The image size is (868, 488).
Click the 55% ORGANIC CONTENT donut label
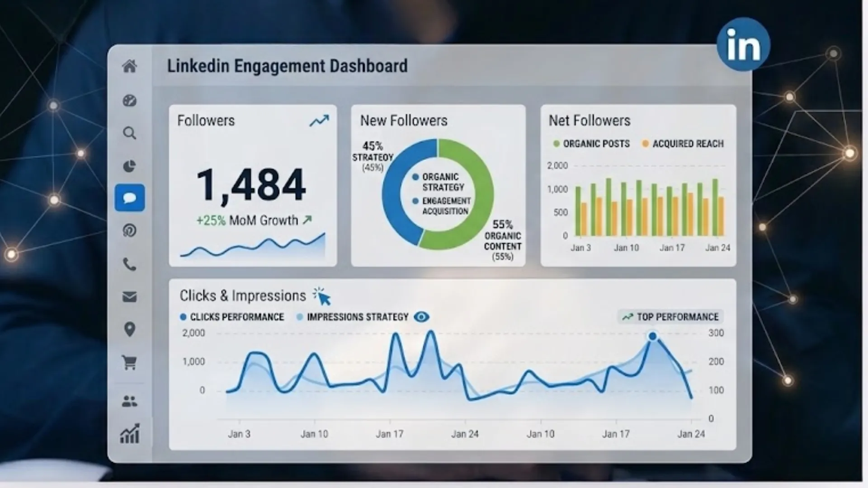click(x=503, y=240)
